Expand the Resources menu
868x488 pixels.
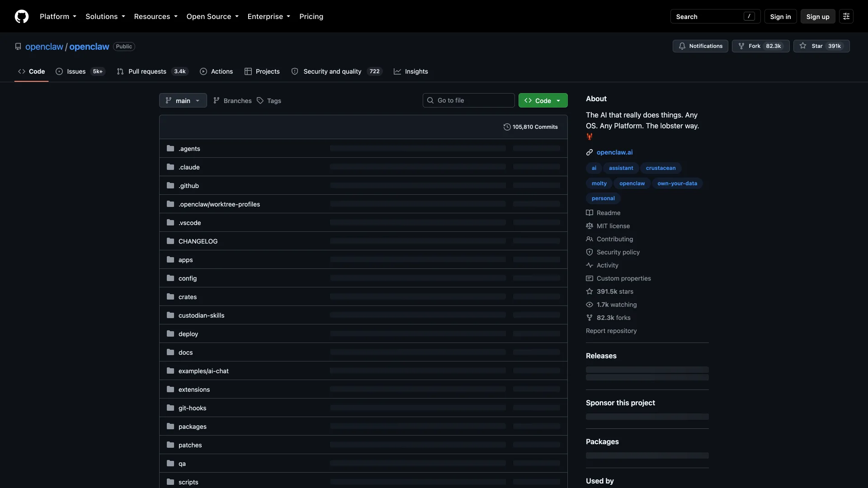coord(156,17)
